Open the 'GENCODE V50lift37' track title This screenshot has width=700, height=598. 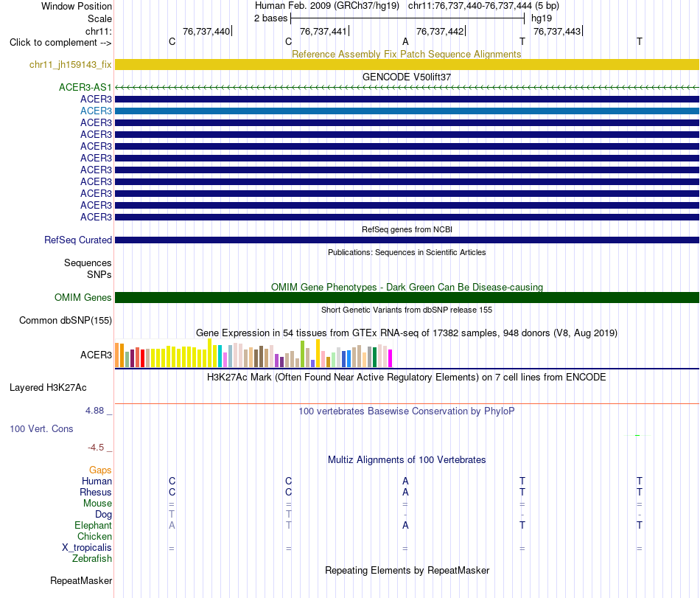(x=407, y=77)
